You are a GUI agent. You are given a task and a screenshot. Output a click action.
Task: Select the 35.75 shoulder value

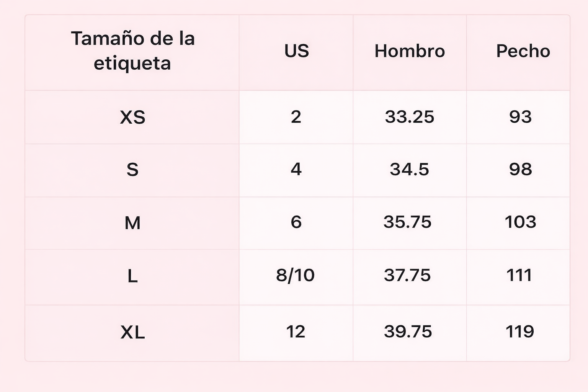coord(407,222)
